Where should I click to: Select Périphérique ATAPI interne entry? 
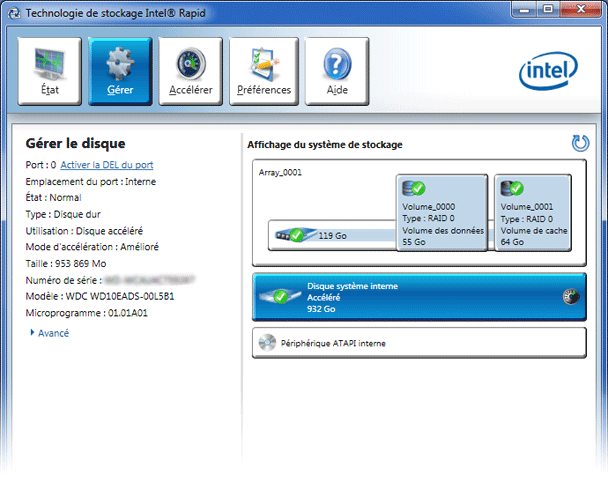pyautogui.click(x=419, y=343)
